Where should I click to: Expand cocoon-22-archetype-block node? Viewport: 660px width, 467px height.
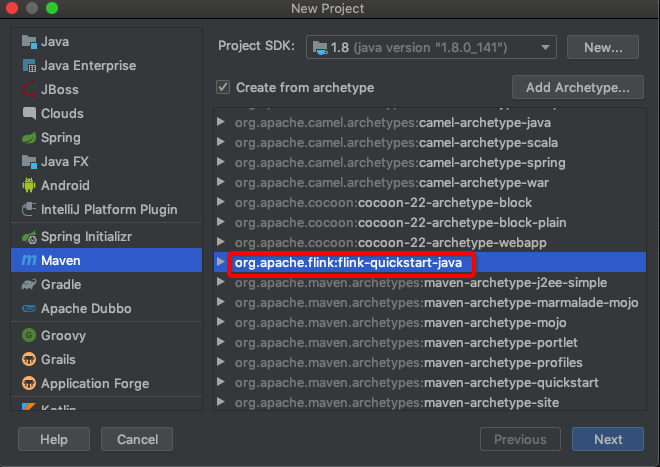[221, 202]
